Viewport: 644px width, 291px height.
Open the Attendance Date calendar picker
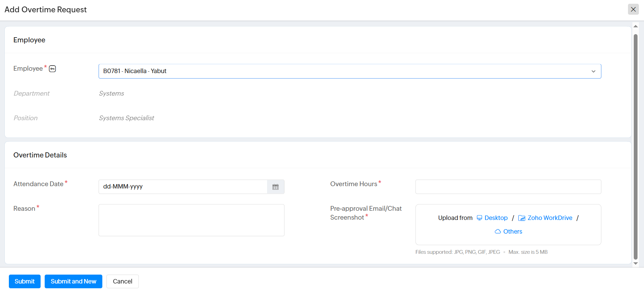(x=276, y=187)
